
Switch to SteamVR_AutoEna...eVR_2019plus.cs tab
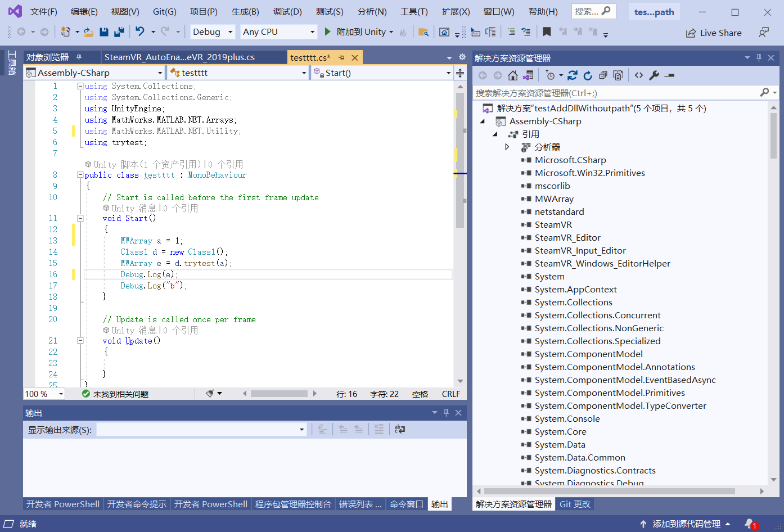179,57
